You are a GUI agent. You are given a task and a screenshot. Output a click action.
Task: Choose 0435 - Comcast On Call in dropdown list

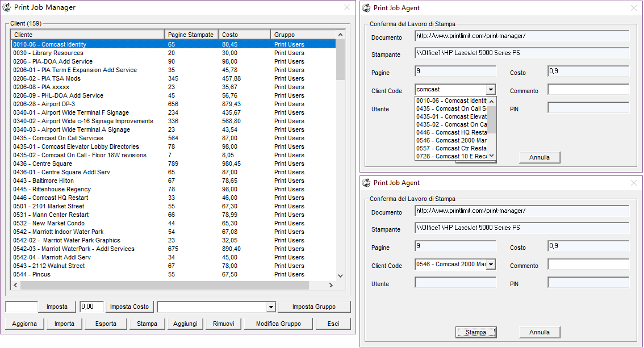(451, 109)
